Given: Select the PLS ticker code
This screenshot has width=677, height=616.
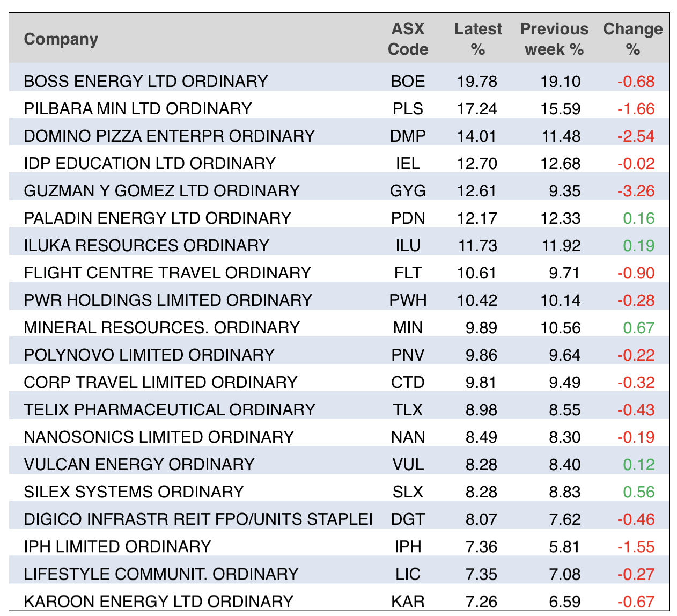Looking at the screenshot, I should tap(408, 109).
